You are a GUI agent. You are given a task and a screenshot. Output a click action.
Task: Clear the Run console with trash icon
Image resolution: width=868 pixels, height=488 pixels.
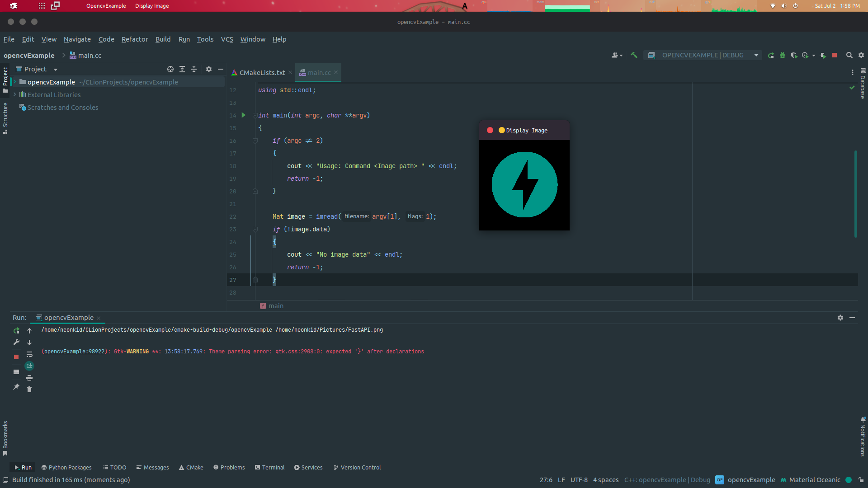click(29, 389)
